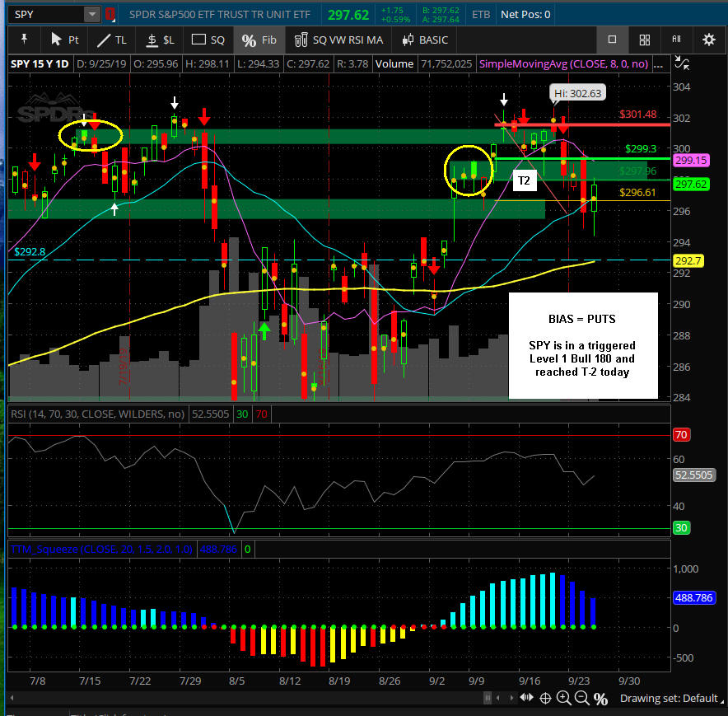Click the Net Pos: 0 label

coord(525,14)
